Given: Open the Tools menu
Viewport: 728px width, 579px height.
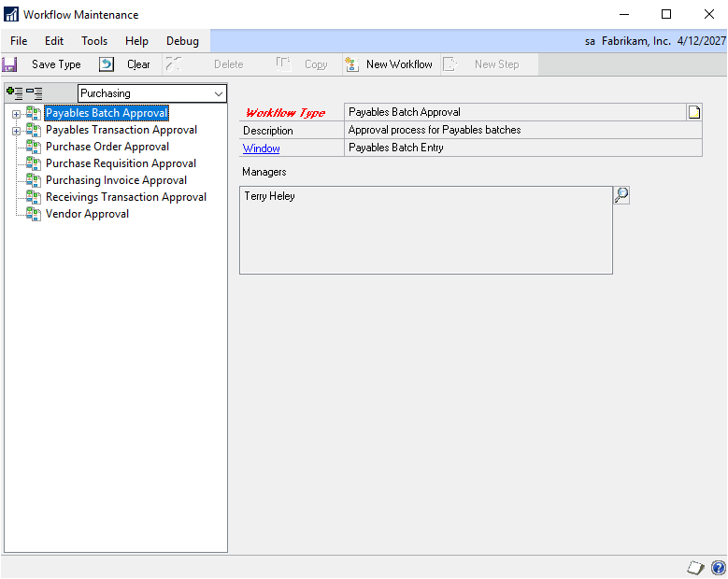Looking at the screenshot, I should click(x=94, y=41).
